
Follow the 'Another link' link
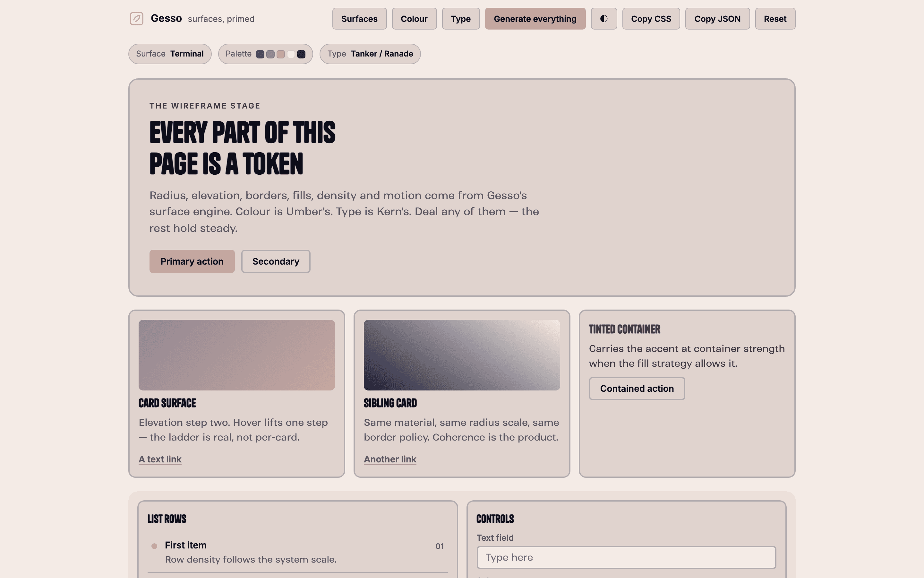[x=390, y=459]
